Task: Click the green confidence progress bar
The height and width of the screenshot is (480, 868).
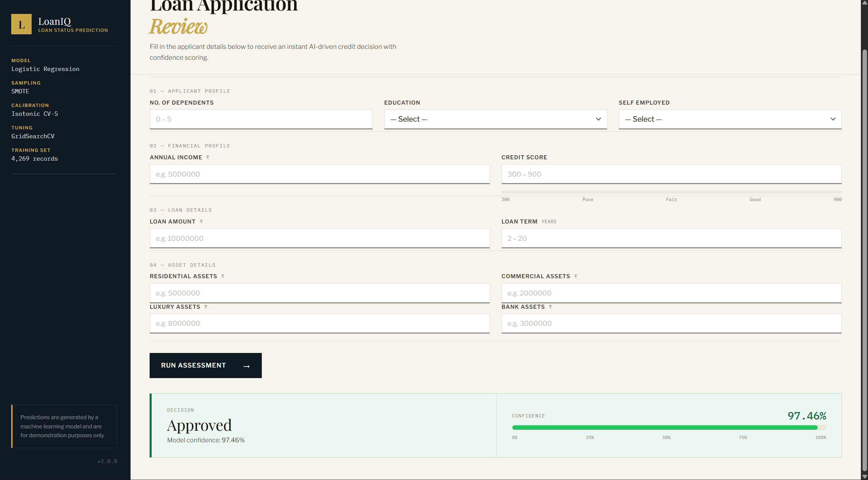Action: coord(669,428)
